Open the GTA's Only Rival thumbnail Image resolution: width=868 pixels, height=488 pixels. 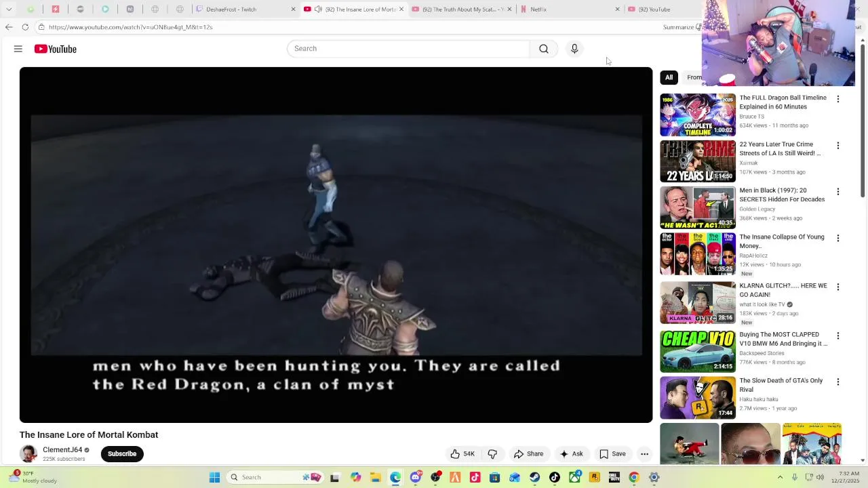[698, 398]
